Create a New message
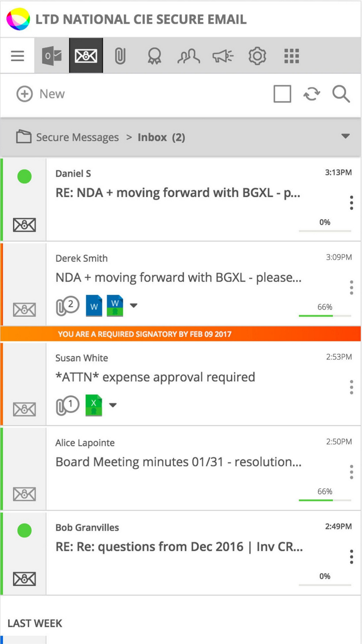The height and width of the screenshot is (644, 362). [x=41, y=94]
